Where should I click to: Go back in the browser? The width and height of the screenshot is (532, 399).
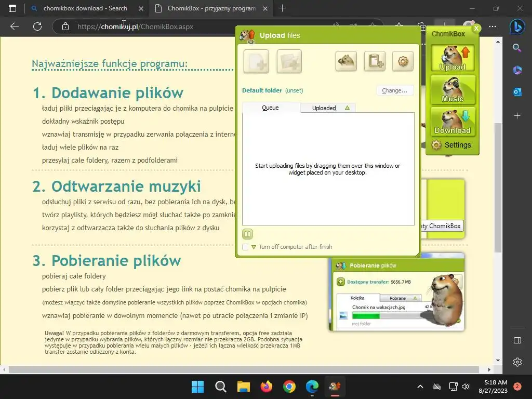(15, 26)
